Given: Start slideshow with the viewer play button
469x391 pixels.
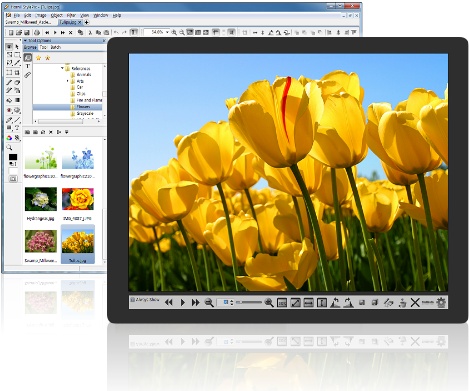Looking at the screenshot, I should coord(183,303).
